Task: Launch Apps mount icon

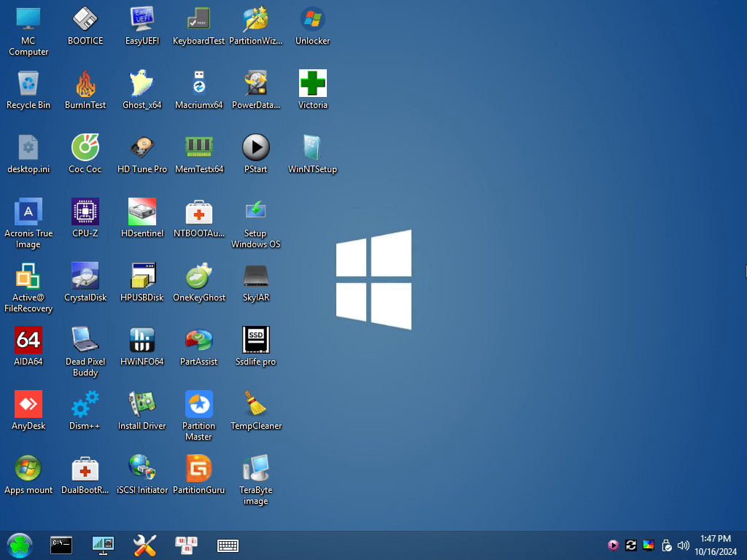Action: pos(28,475)
